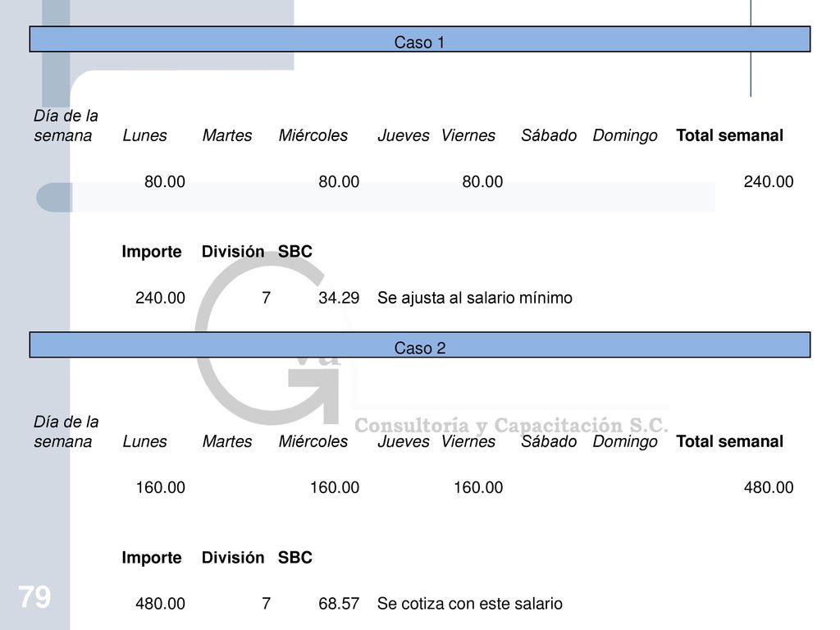
Task: Select "Lunes" column header in Caso 2
Action: [144, 441]
